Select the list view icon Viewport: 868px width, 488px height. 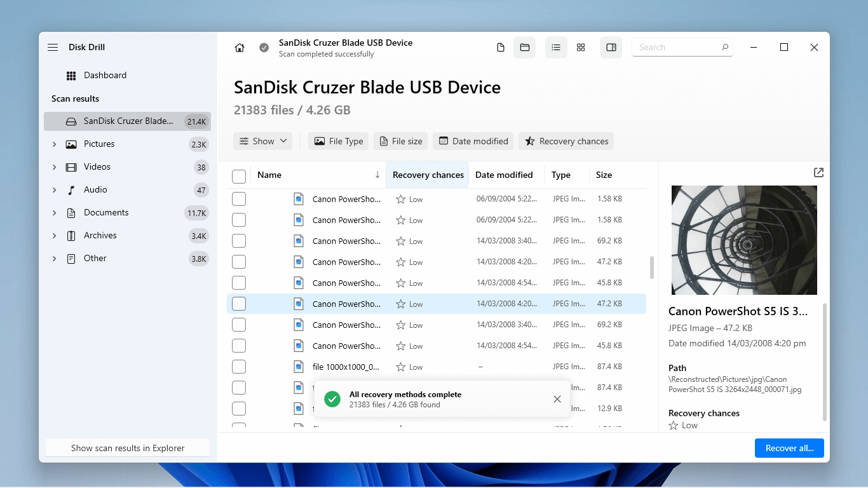coord(555,47)
